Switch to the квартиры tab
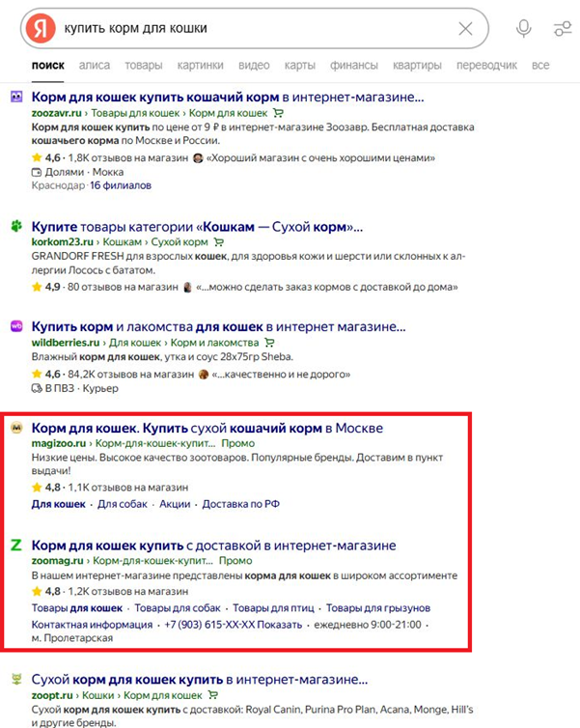This screenshot has width=580, height=728. [x=417, y=66]
